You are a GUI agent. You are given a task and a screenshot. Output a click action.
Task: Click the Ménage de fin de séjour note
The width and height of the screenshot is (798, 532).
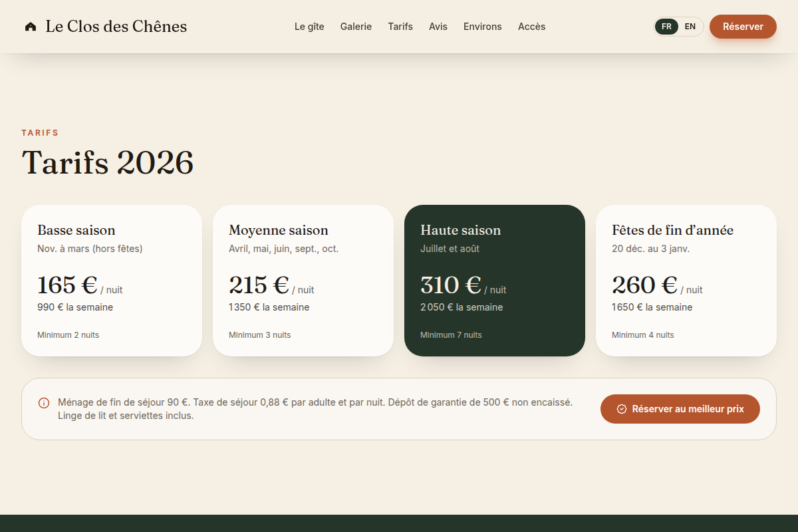(315, 409)
